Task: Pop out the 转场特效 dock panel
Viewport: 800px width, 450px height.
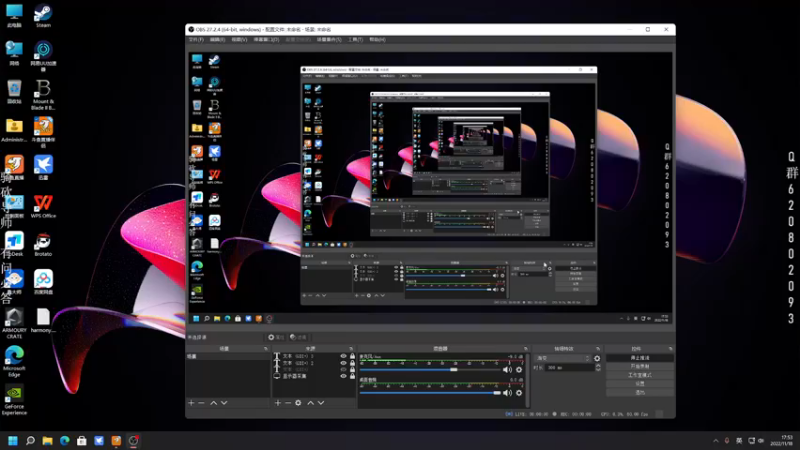Action: click(x=598, y=349)
